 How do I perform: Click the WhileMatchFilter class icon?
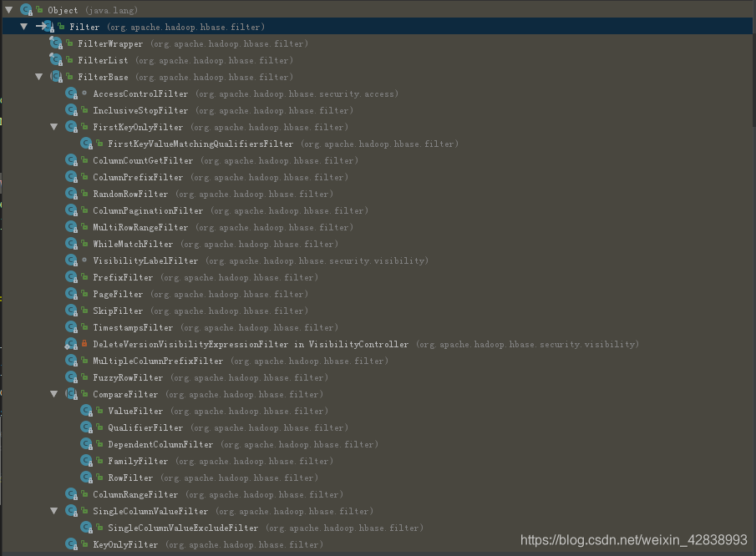pos(71,244)
